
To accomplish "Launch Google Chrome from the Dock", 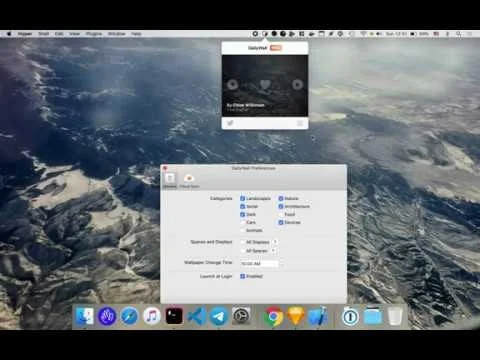I will click(273, 316).
